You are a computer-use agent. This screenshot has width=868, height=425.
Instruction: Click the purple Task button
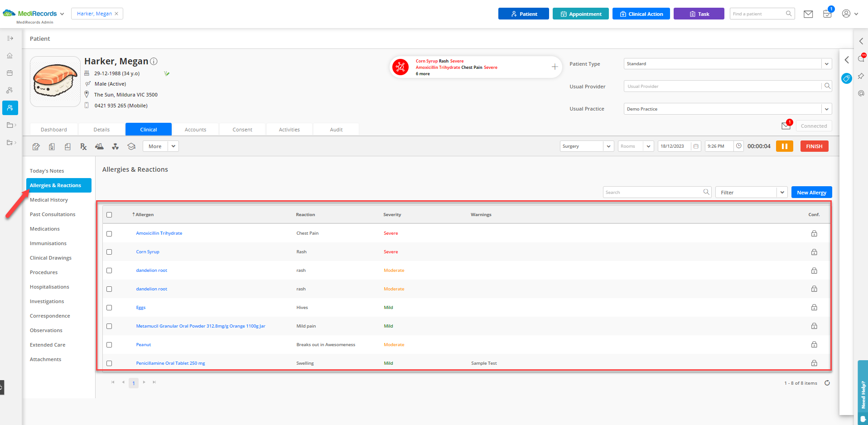pyautogui.click(x=699, y=14)
